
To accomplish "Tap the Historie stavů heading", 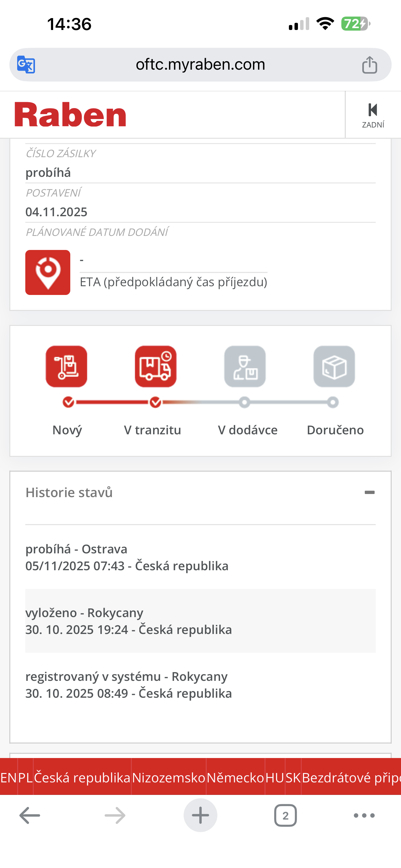I will pyautogui.click(x=69, y=492).
